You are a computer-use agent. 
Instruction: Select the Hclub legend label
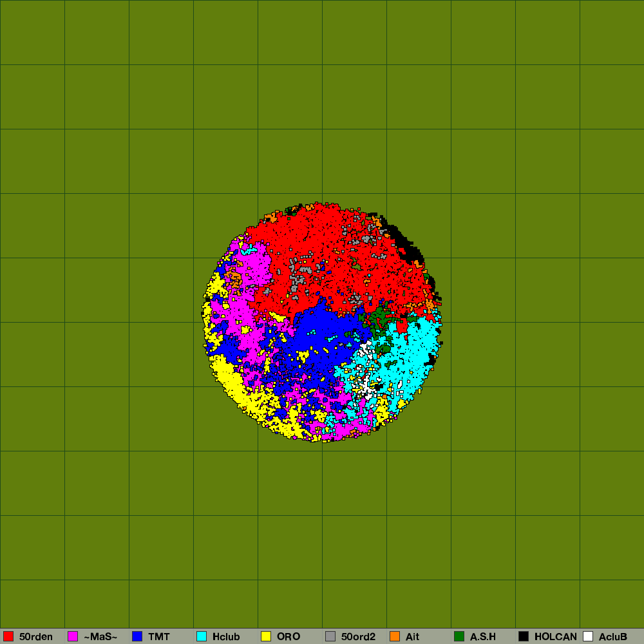tap(226, 637)
